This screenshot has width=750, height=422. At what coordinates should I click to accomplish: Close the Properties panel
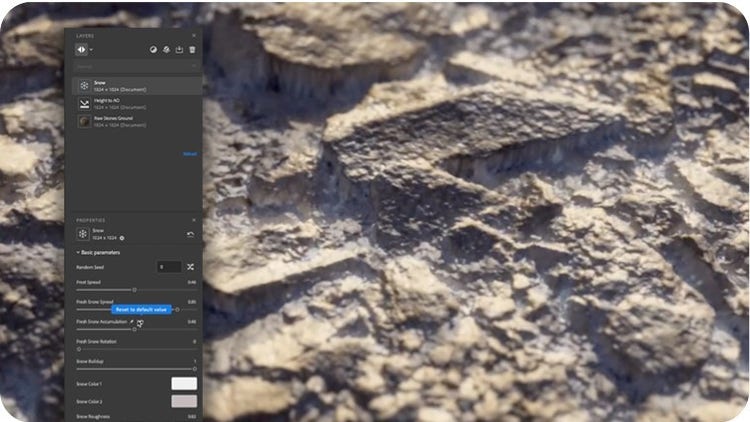tap(194, 220)
